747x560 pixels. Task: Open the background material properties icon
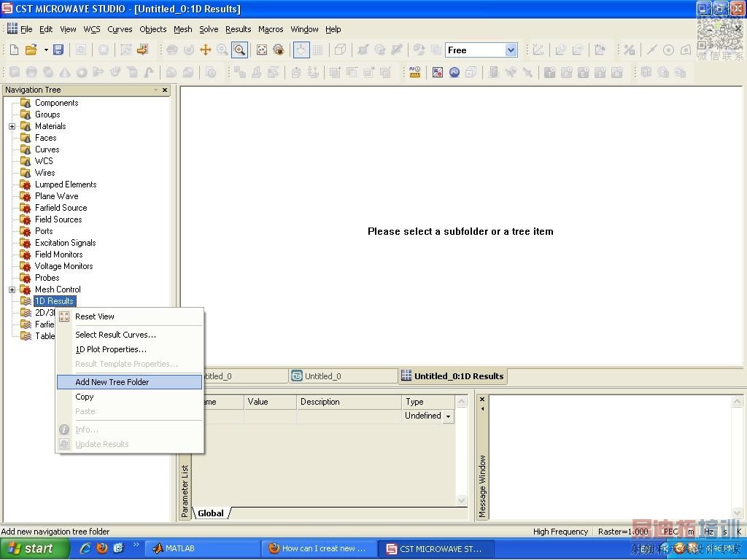[x=438, y=72]
